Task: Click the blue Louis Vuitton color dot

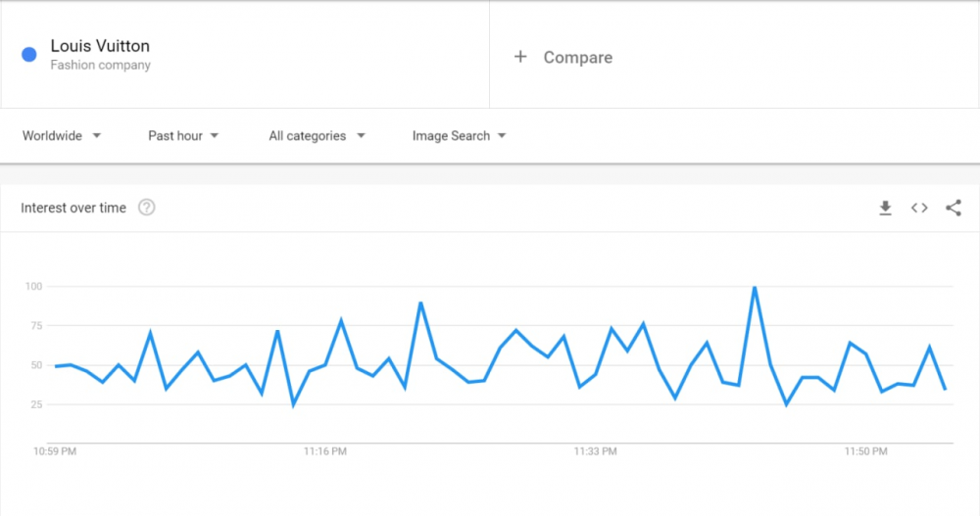Action: (28, 55)
